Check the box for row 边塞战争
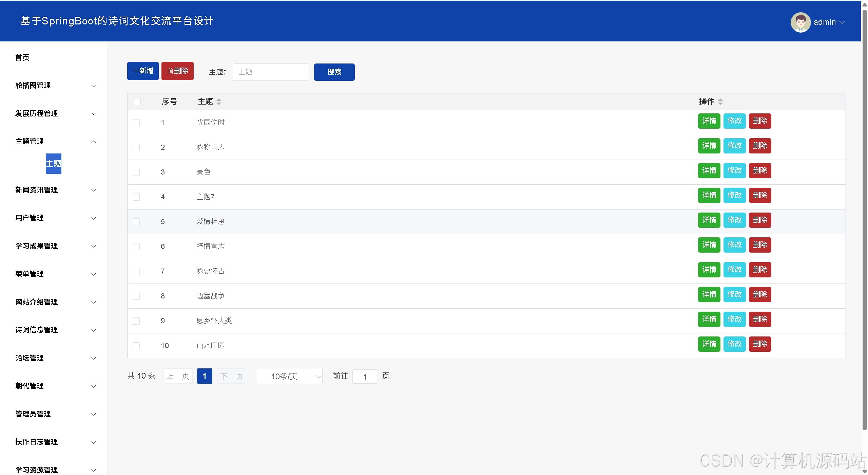868x475 pixels. click(x=136, y=296)
